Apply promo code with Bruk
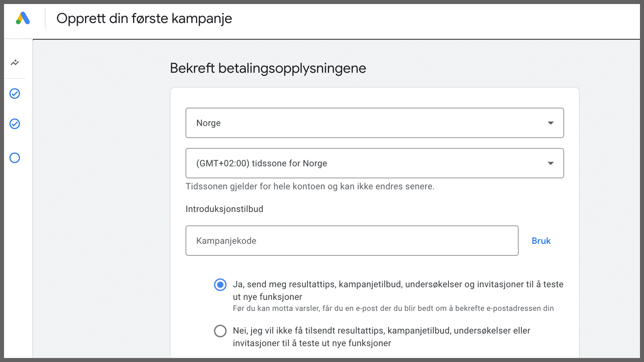This screenshot has width=644, height=362. (x=541, y=241)
